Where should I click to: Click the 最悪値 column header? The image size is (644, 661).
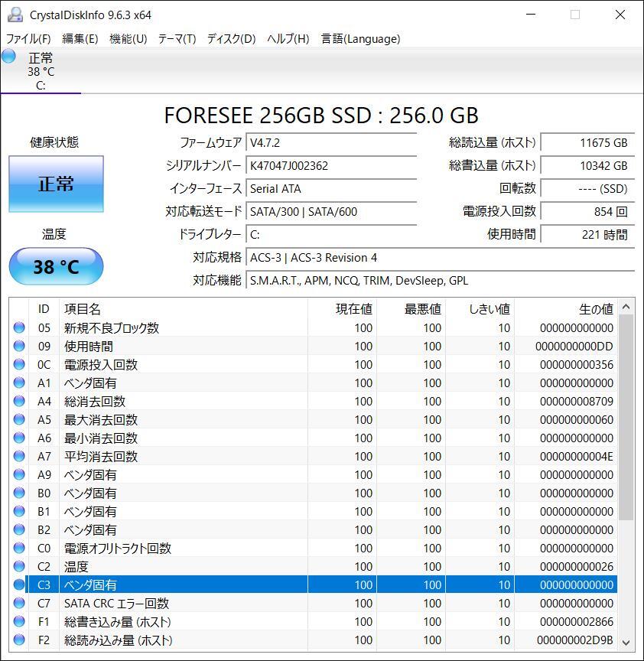tap(411, 309)
